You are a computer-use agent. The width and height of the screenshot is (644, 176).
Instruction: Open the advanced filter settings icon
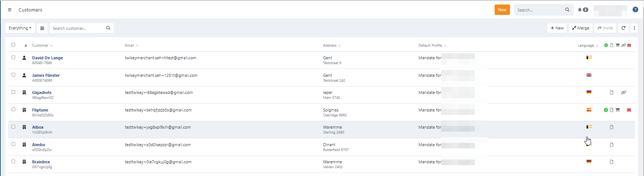[42, 28]
